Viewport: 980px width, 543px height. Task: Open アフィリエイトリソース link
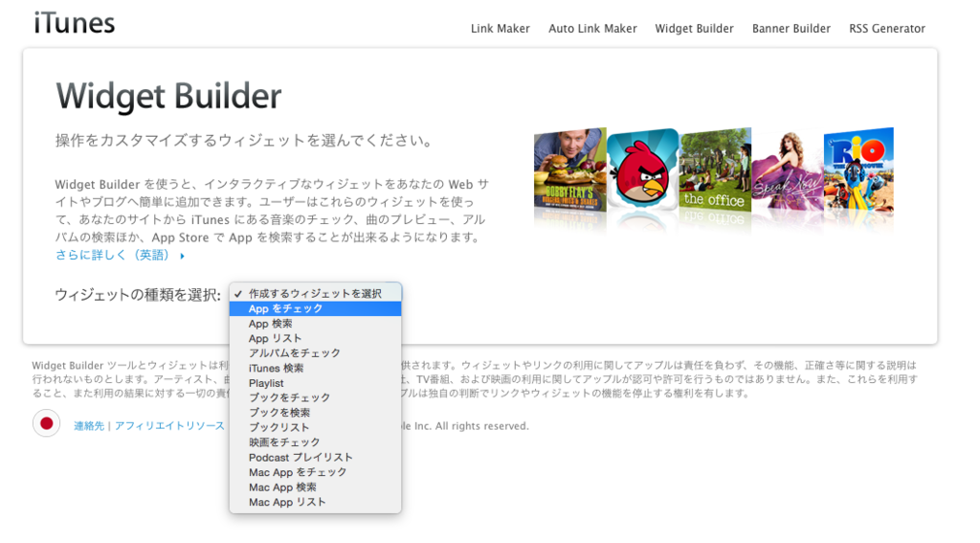click(x=169, y=426)
